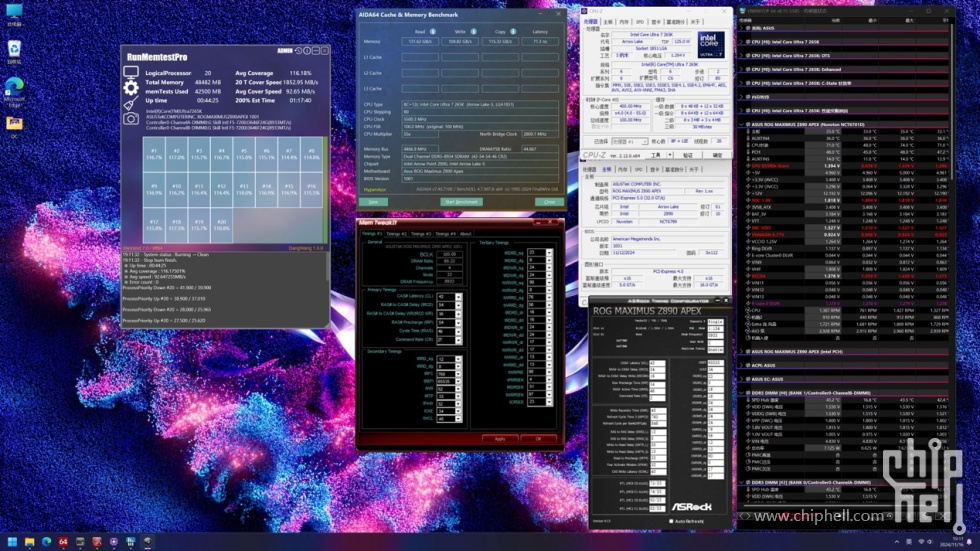The height and width of the screenshot is (551, 980).
Task: Take a screenshot with RunMemtestPro camera icon
Action: coord(131,119)
